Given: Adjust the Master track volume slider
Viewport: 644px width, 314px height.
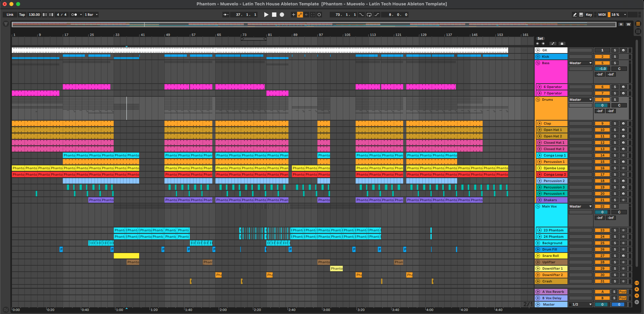Looking at the screenshot, I should pos(602,304).
